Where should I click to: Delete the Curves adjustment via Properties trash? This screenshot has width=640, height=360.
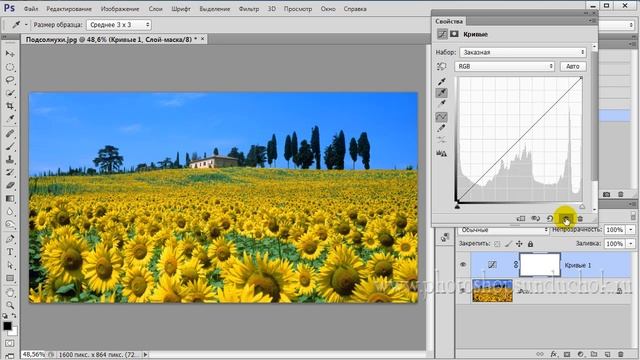(x=580, y=219)
